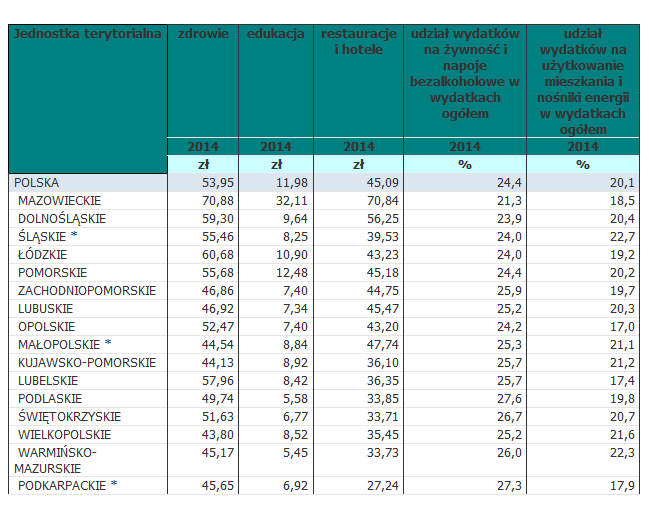Select the DOLNOŚLĄSKIE restauracje value 56,25
This screenshot has width=649, height=517.
[x=382, y=219]
